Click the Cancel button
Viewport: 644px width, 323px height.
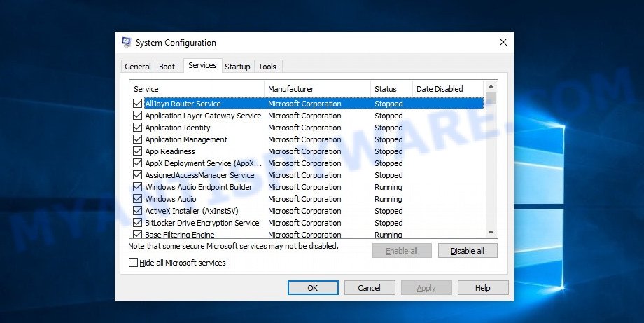[369, 288]
